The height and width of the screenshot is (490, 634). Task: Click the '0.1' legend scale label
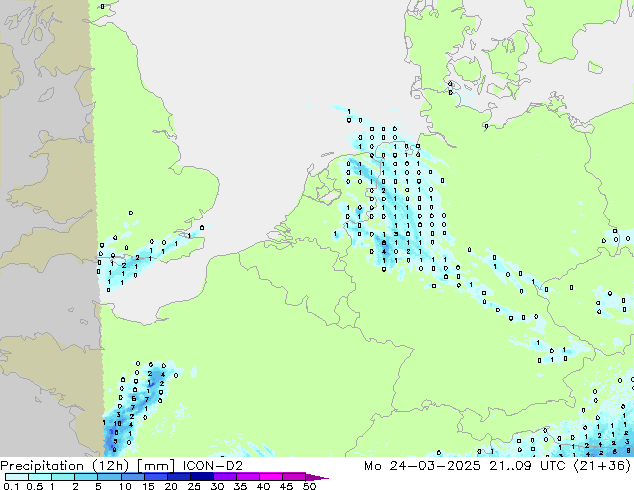(x=11, y=486)
